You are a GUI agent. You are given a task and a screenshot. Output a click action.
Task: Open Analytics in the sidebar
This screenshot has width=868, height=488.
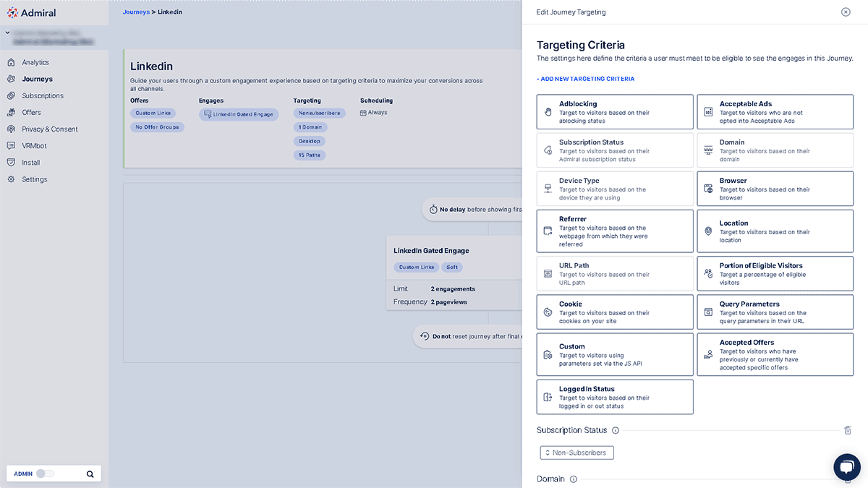35,62
